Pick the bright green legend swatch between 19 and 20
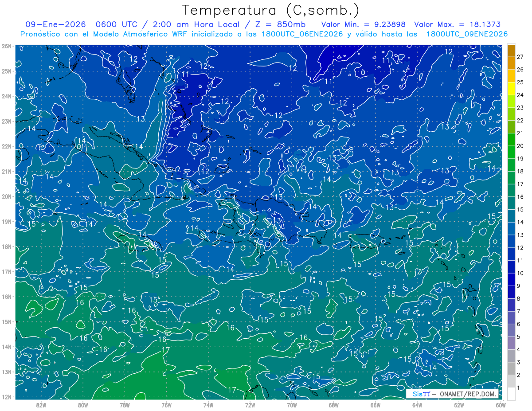The height and width of the screenshot is (411, 532). click(x=511, y=152)
